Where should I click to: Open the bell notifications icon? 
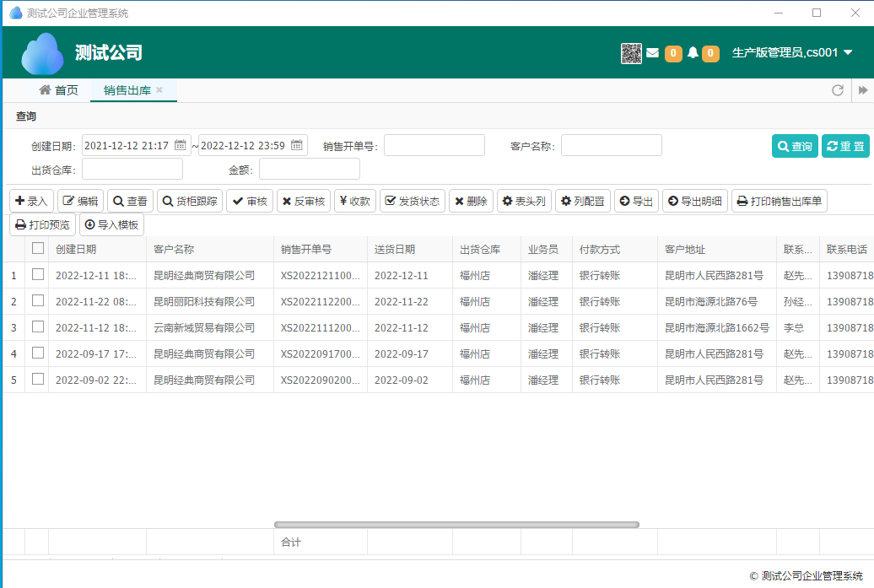pos(693,53)
